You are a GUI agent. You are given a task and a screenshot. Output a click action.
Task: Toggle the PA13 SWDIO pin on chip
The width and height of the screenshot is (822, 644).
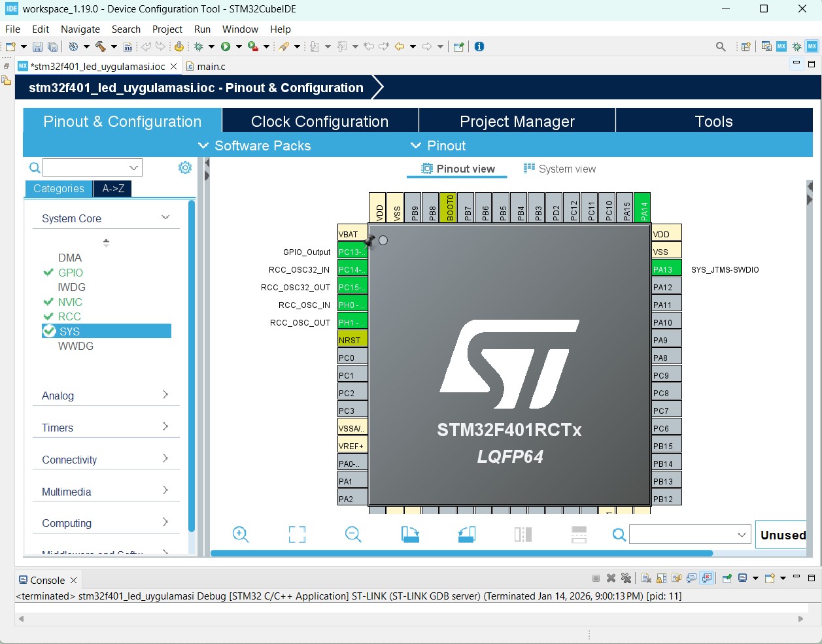click(666, 269)
